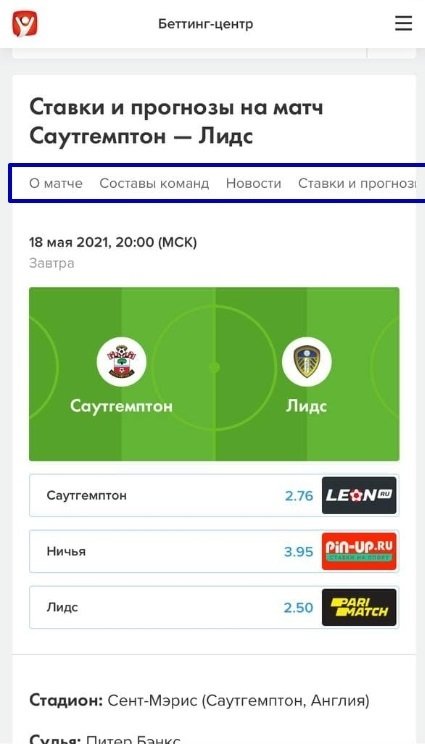Switch to the Составы команд tab
The height and width of the screenshot is (744, 425).
(x=154, y=183)
